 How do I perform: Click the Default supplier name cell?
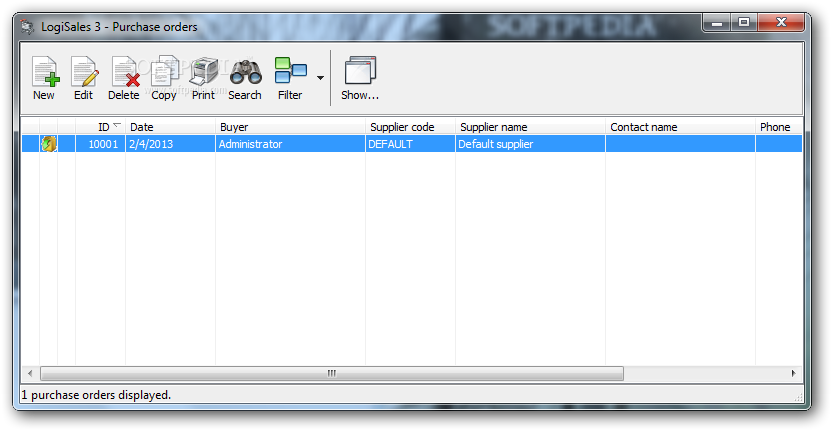(x=530, y=144)
